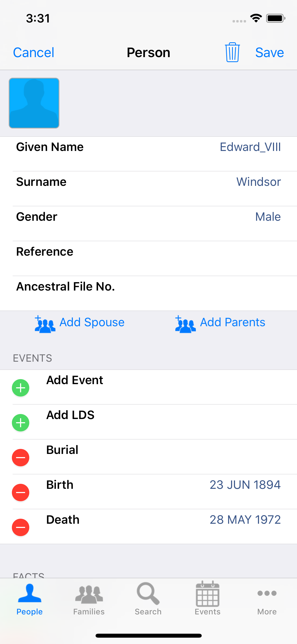Tap the green plus beside Add Event
This screenshot has width=297, height=644.
click(21, 388)
